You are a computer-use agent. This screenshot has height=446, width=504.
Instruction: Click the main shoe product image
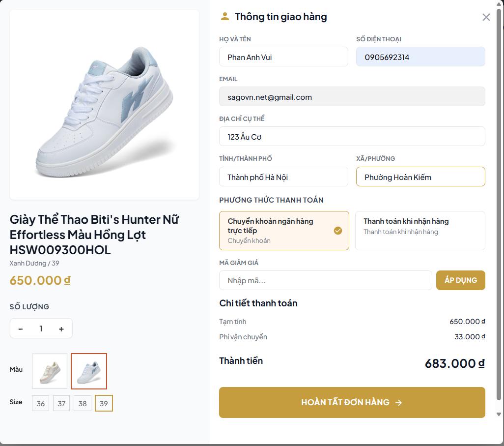[x=104, y=104]
